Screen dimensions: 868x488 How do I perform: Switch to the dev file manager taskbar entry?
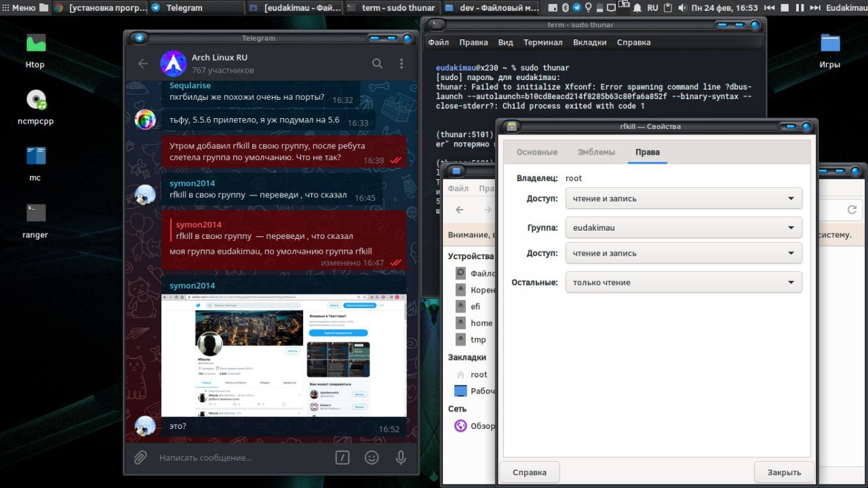[491, 7]
